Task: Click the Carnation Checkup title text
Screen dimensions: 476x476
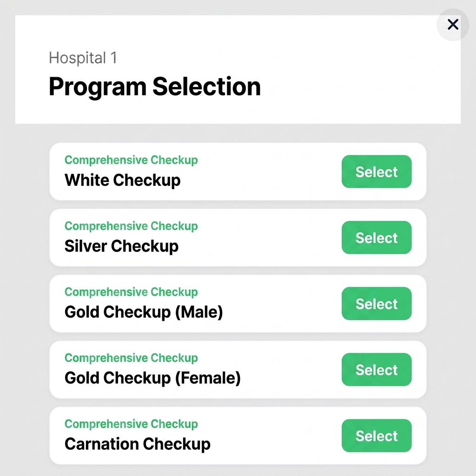Action: [137, 444]
